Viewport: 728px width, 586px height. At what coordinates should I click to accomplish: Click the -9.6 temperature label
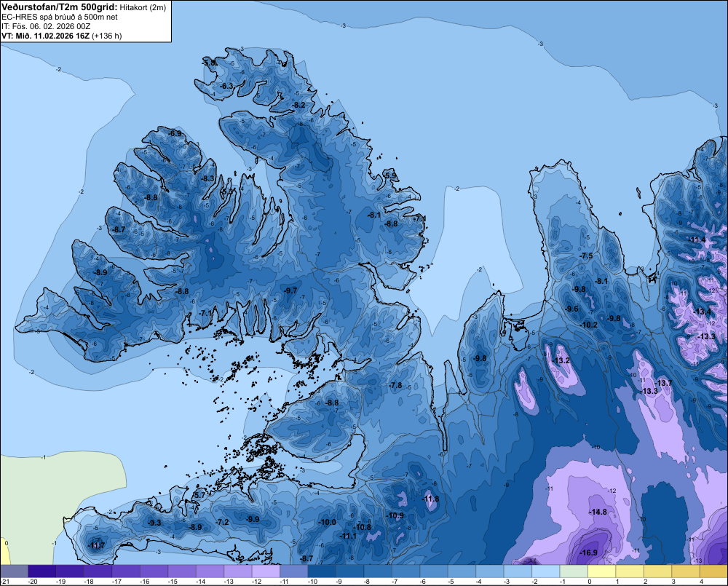(571, 309)
